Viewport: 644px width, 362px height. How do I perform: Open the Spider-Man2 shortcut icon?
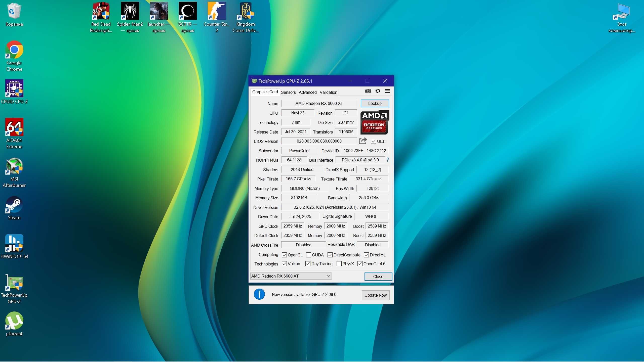coord(130,18)
